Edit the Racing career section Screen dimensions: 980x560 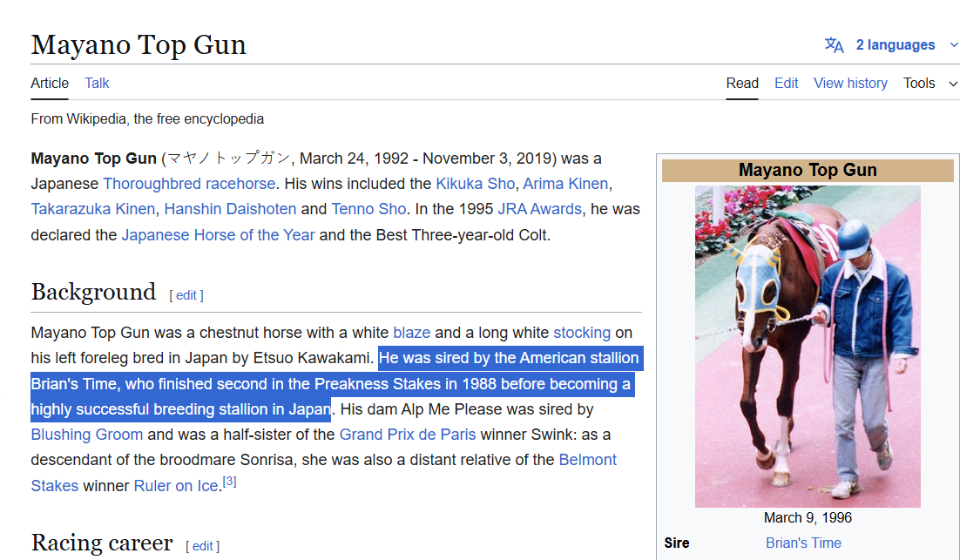tap(202, 545)
